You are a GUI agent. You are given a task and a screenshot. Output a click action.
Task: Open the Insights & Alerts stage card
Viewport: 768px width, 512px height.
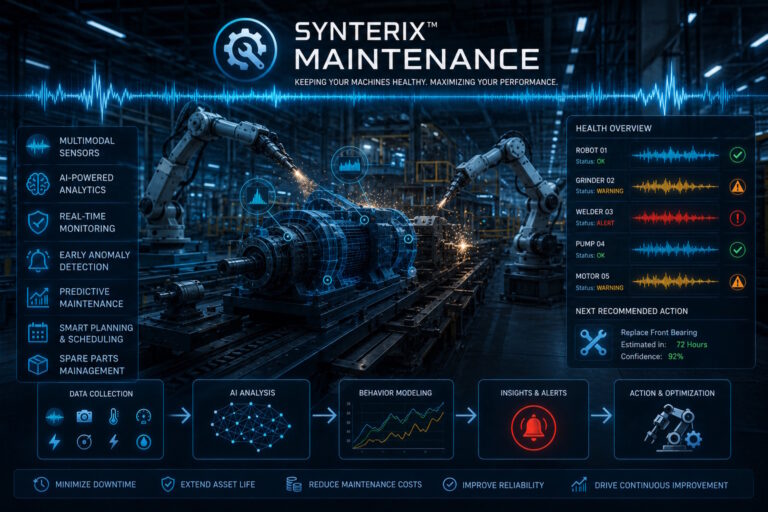click(x=533, y=419)
